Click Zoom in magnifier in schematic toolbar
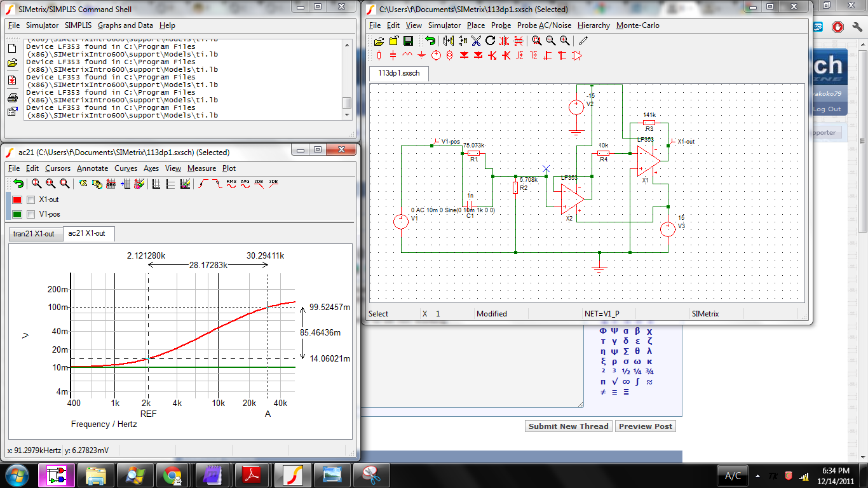Image resolution: width=868 pixels, height=488 pixels. [x=564, y=41]
